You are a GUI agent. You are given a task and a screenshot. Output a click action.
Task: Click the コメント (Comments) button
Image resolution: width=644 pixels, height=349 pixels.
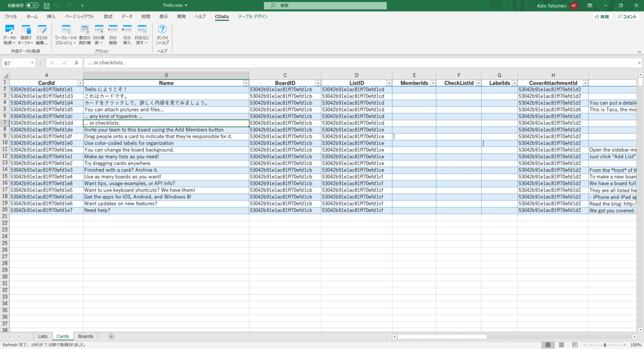pyautogui.click(x=627, y=17)
